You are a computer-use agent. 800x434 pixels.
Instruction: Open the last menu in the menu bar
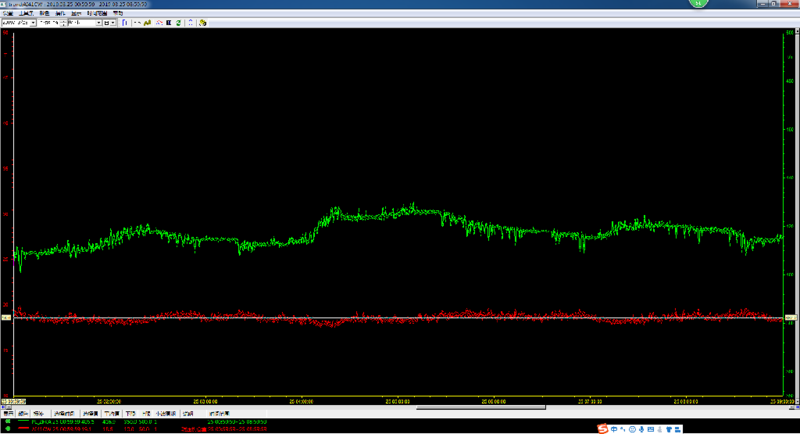[118, 13]
